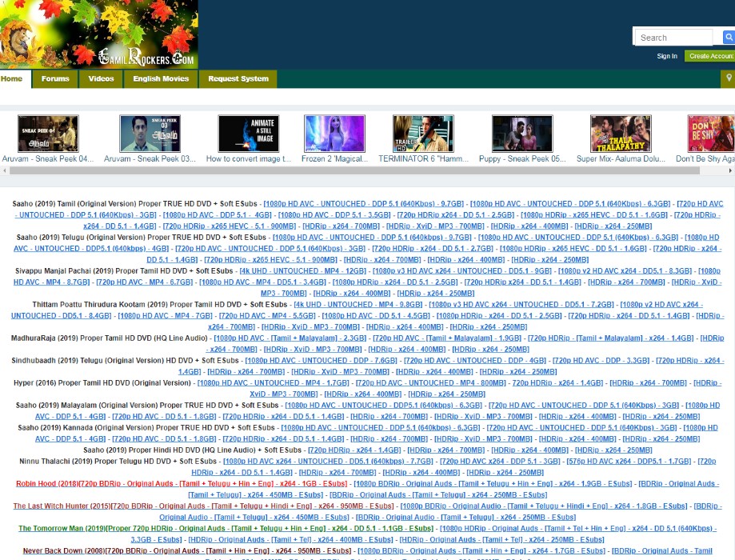Viewport: 735px width, 560px height.
Task: Click the carousel scrollbar right arrow
Action: [x=730, y=170]
